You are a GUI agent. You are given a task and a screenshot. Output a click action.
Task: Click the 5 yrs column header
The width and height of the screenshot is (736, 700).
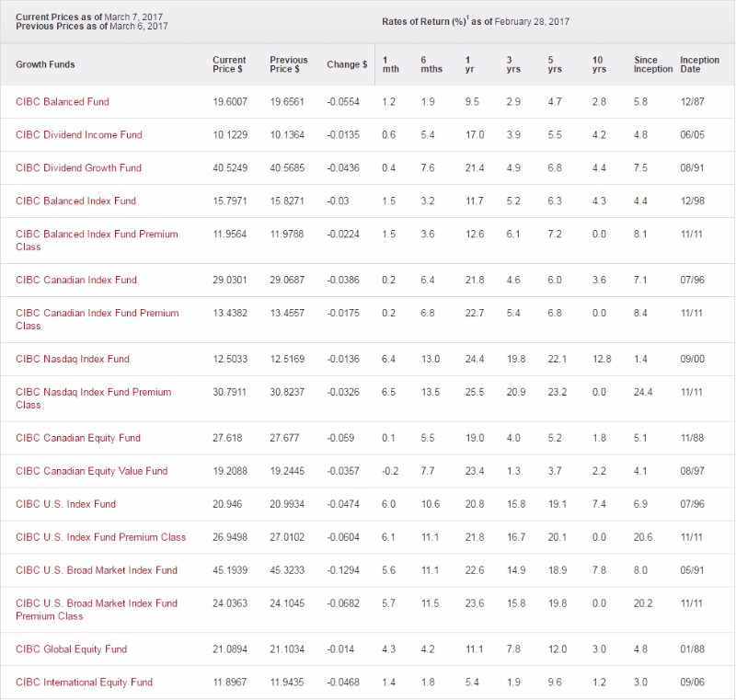coord(555,64)
